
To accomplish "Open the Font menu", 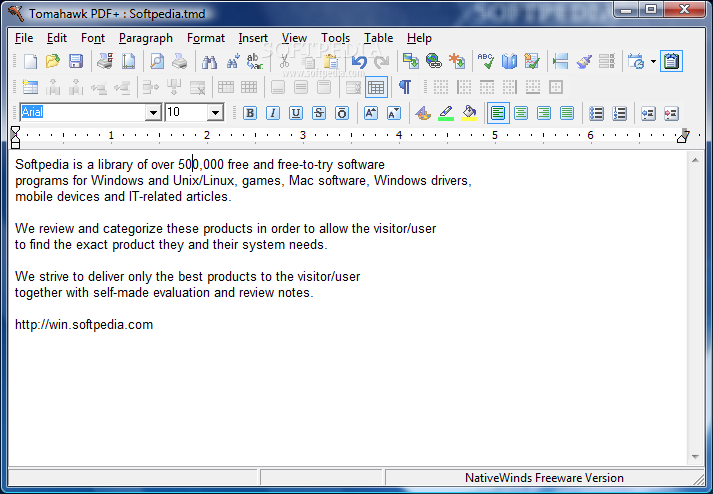I will pyautogui.click(x=93, y=38).
